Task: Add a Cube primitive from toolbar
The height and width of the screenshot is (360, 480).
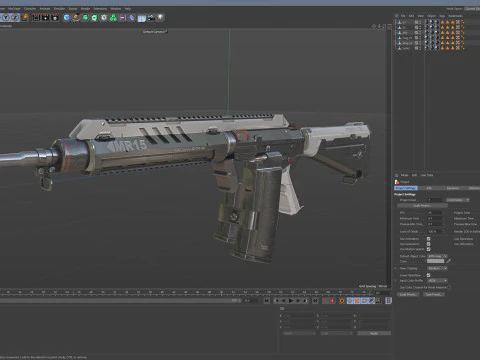Action: (x=67, y=17)
